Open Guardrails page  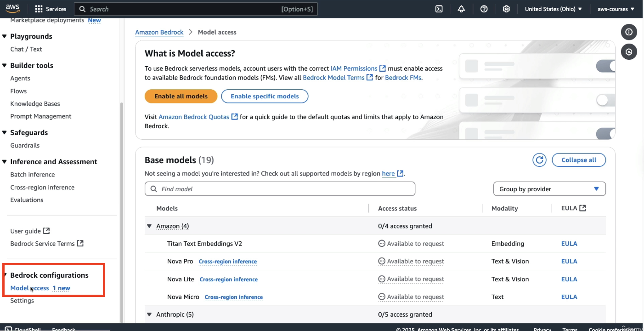(25, 145)
